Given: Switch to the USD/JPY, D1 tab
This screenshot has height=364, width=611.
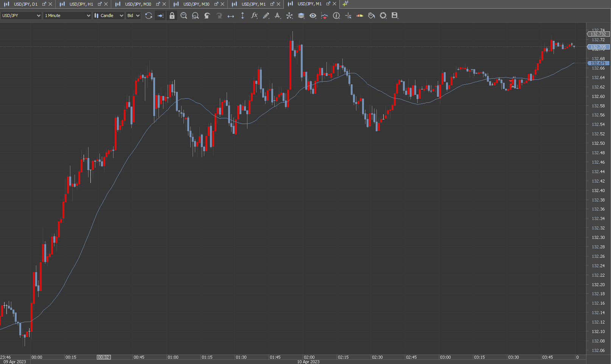Looking at the screenshot, I should pos(25,4).
